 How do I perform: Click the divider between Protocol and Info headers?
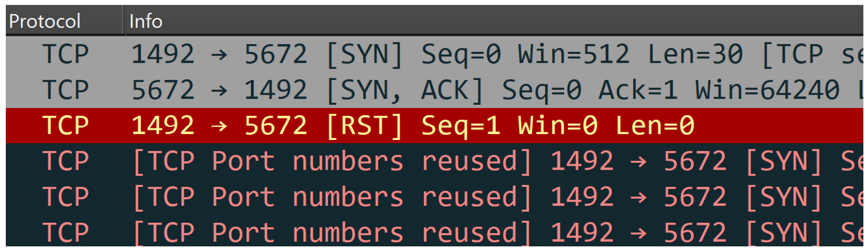click(124, 21)
